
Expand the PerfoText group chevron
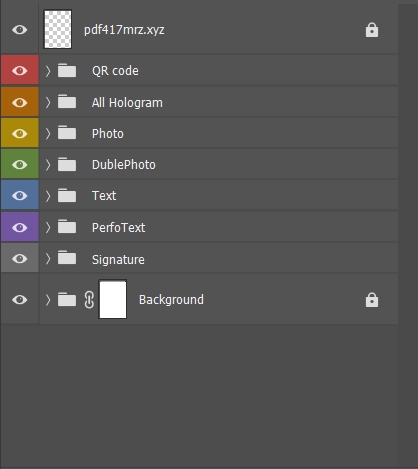pos(48,227)
